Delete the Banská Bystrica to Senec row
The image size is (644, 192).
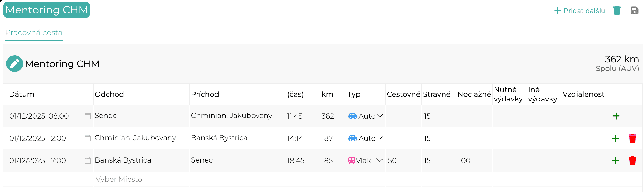(632, 160)
